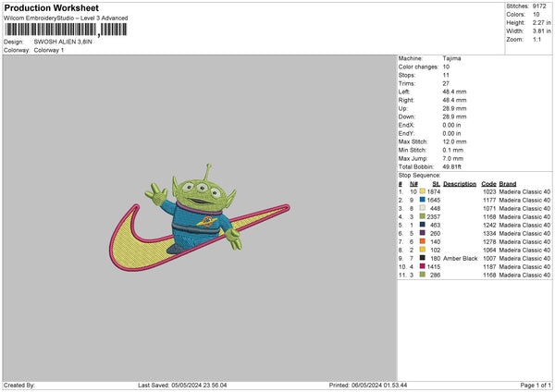This screenshot has width=555, height=392.
Task: Click the Right measurement label
Action: click(x=406, y=100)
